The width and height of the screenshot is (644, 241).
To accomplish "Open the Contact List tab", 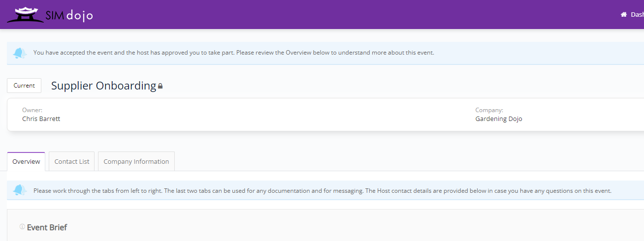I will click(72, 161).
